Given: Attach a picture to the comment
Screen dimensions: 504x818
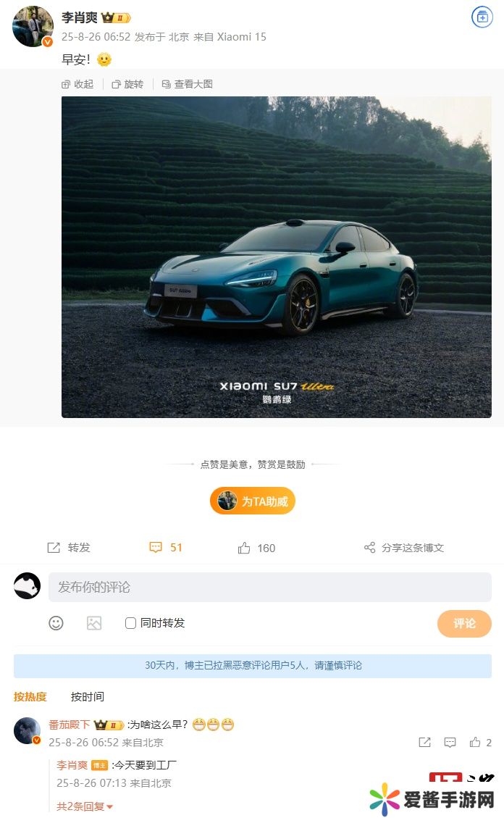Looking at the screenshot, I should (94, 623).
